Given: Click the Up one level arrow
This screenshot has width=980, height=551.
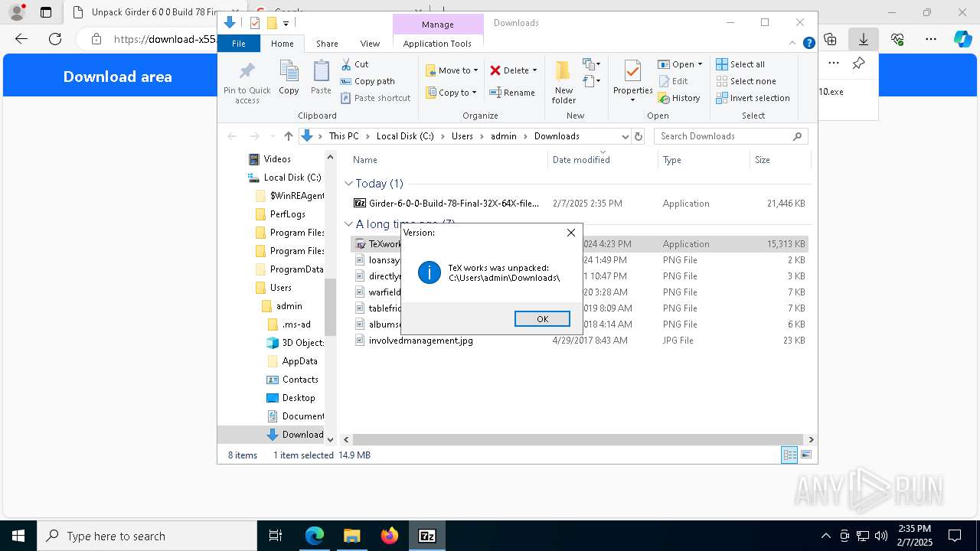Looking at the screenshot, I should point(288,136).
